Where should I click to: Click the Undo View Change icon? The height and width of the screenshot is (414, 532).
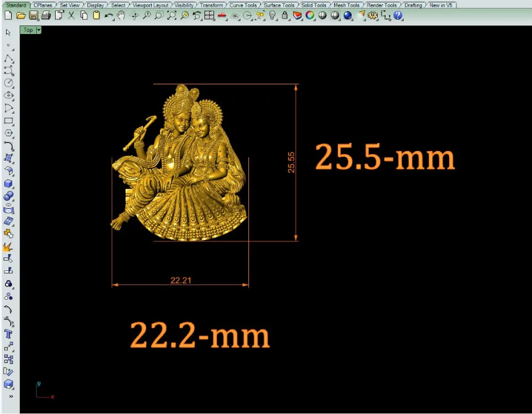click(197, 15)
